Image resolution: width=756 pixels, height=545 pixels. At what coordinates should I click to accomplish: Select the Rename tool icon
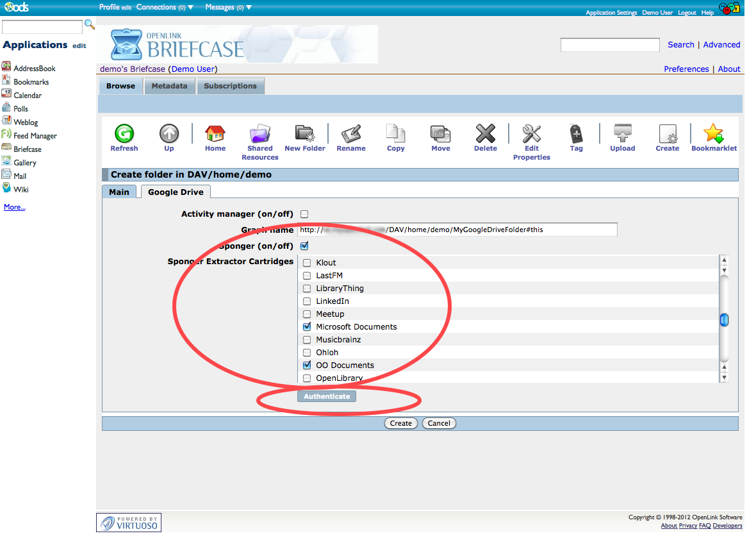point(351,134)
